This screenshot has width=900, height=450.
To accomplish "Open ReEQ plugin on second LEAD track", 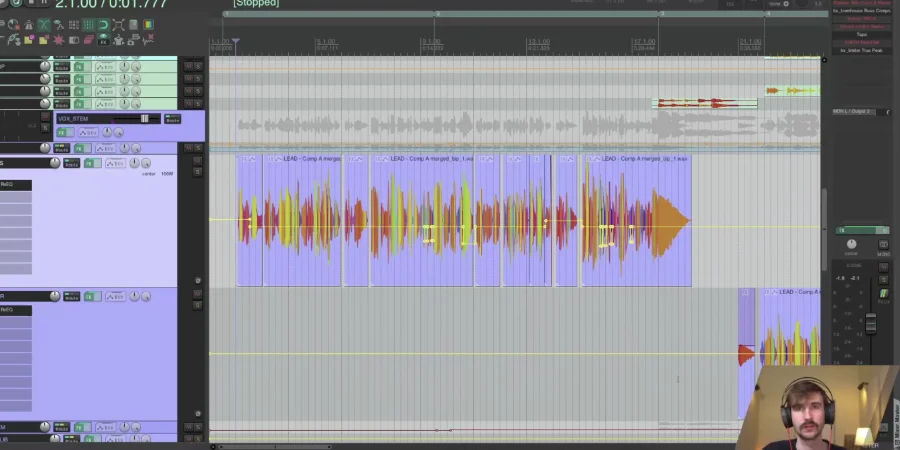I will pyautogui.click(x=15, y=310).
